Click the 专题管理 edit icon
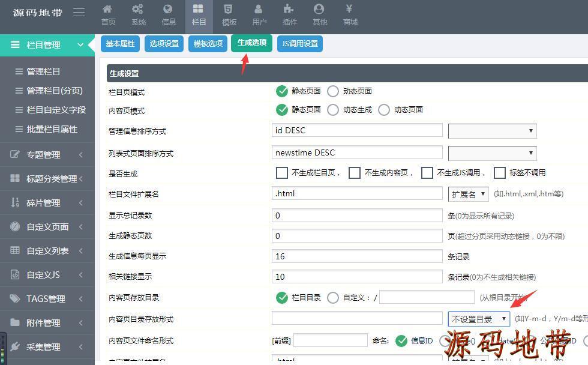 (15, 154)
